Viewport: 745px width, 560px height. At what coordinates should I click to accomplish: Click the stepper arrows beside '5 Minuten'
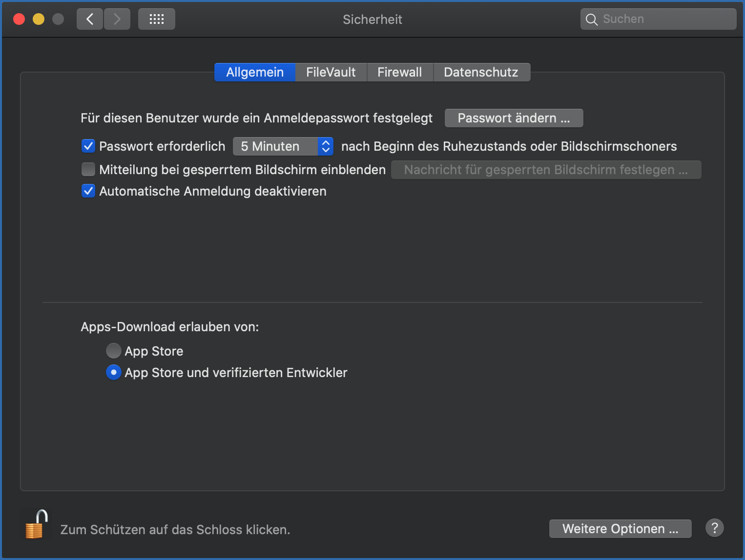pyautogui.click(x=325, y=146)
